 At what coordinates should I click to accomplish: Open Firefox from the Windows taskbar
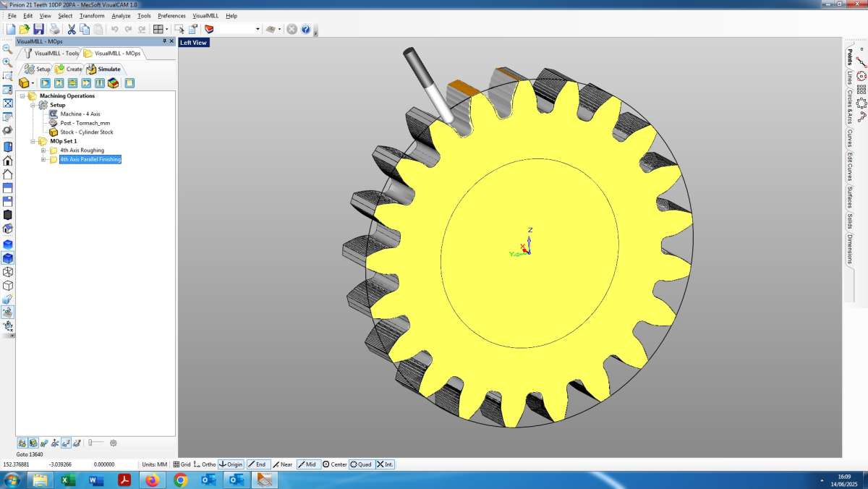tap(152, 480)
